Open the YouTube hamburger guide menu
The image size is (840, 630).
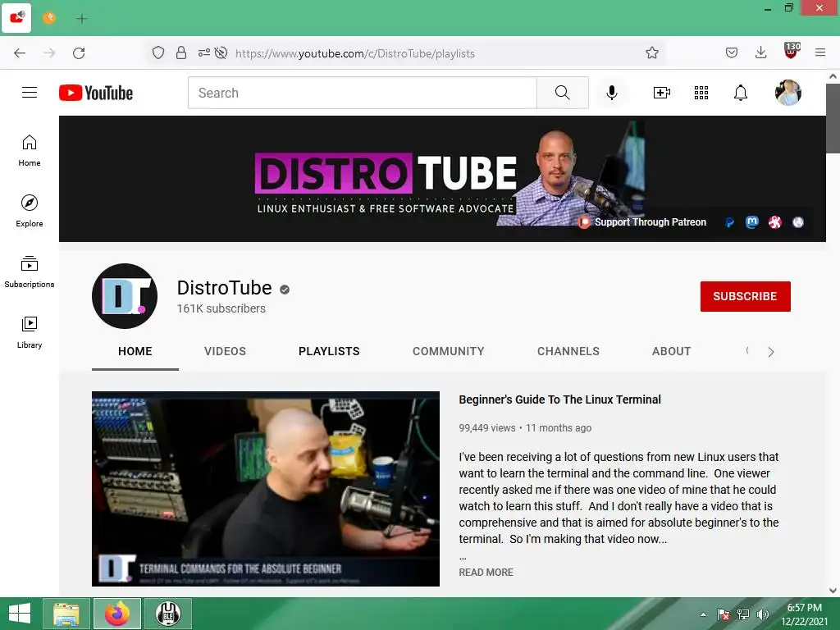tap(30, 93)
